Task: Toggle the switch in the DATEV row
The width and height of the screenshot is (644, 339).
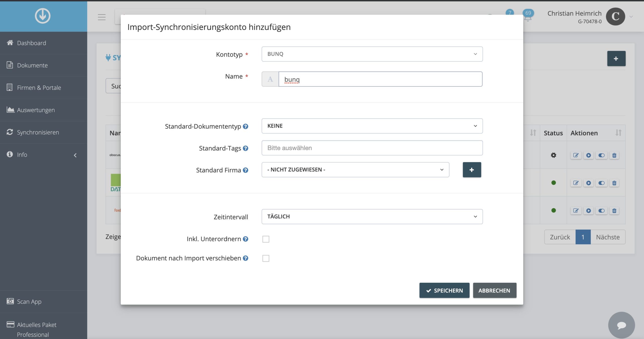Action: [601, 183]
